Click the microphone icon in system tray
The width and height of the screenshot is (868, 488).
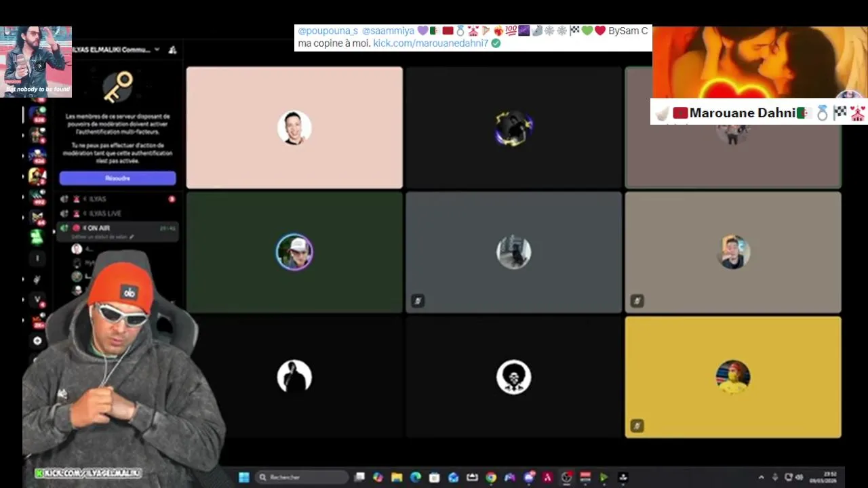[x=775, y=477]
